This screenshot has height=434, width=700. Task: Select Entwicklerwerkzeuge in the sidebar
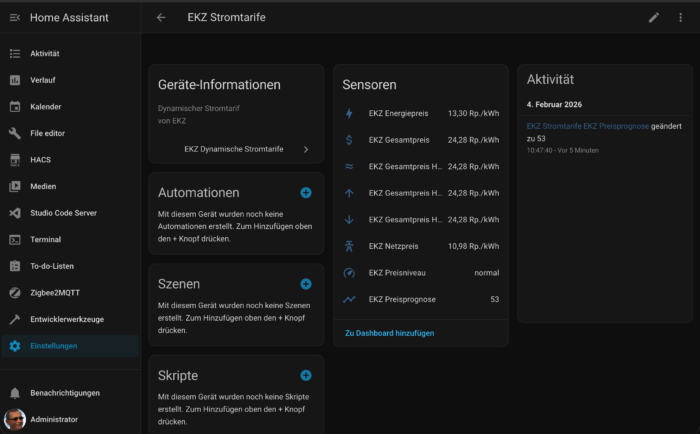click(65, 319)
